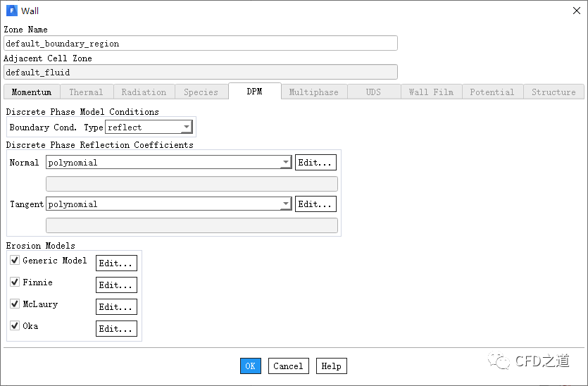Open Oka erosion model Edit settings
This screenshot has width=588, height=386.
click(x=116, y=329)
